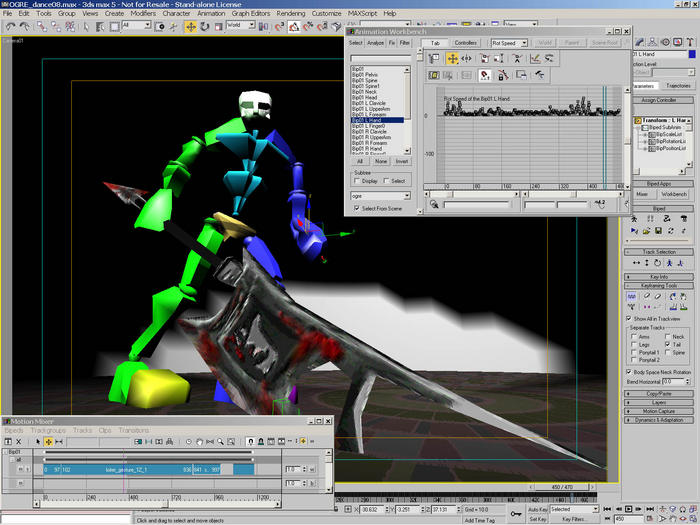Screen dimensions: 700x525
Task: Enable the Display checkbox under Subtree
Action: (x=356, y=181)
